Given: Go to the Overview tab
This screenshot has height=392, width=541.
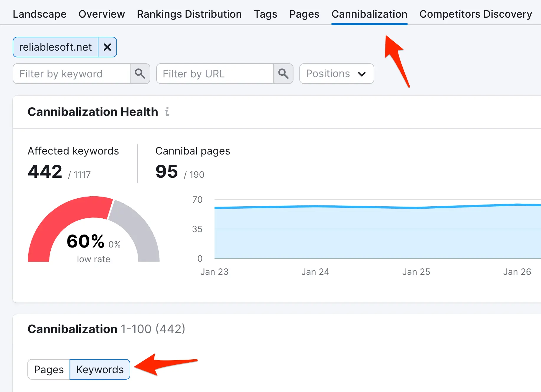Looking at the screenshot, I should click(102, 14).
